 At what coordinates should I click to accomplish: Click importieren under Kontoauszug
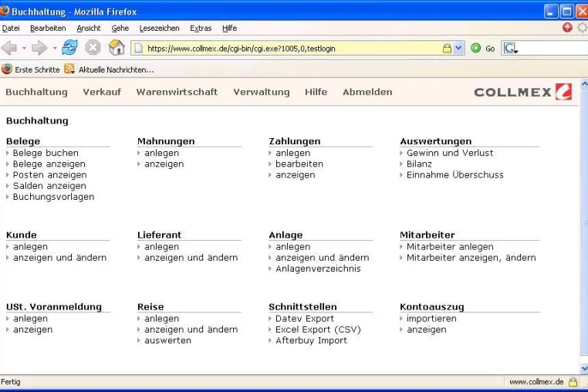click(431, 319)
